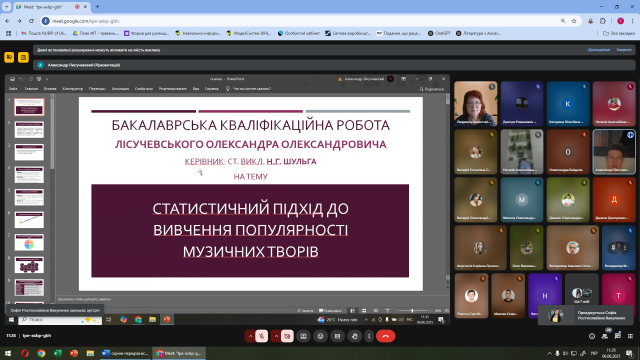Raise hand in the meeting

click(x=355, y=336)
